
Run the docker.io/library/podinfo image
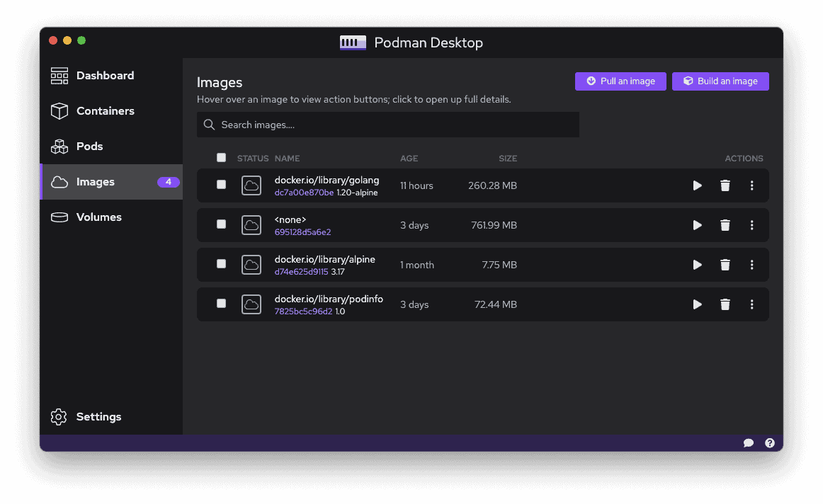click(x=697, y=304)
